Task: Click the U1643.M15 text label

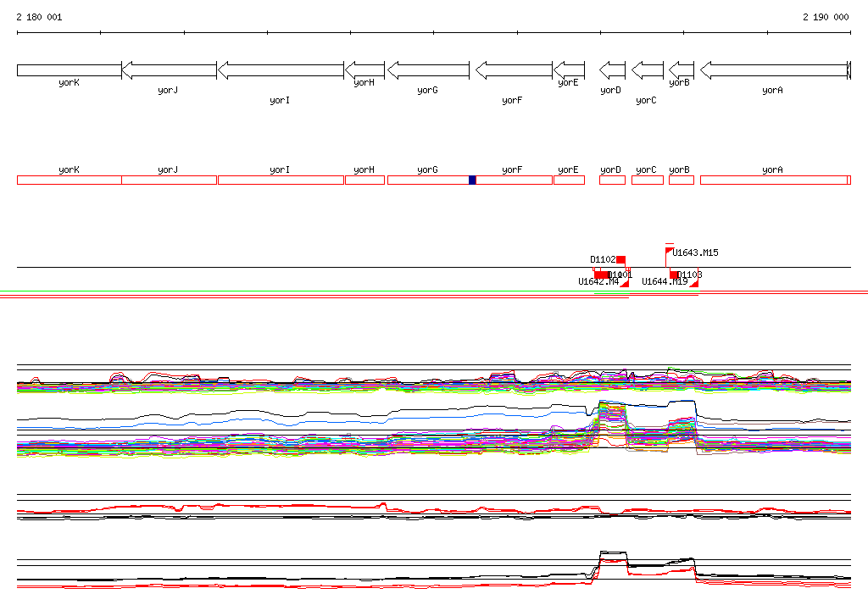Action: [x=695, y=253]
